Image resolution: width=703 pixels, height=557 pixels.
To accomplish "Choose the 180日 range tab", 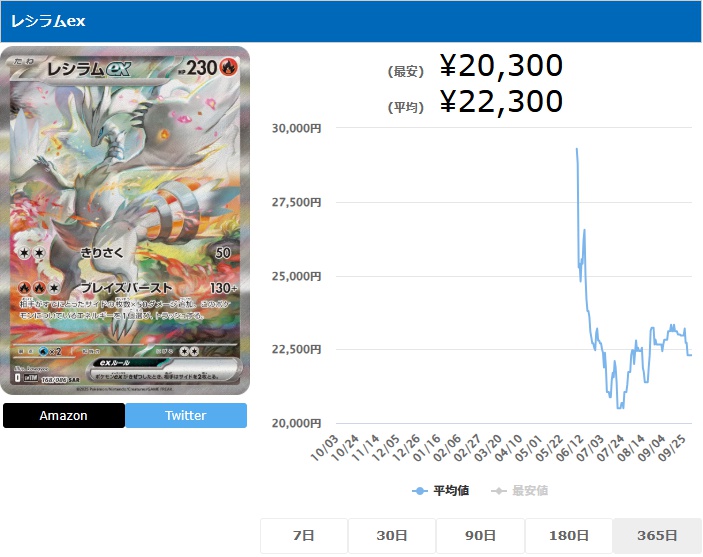I will 568,535.
